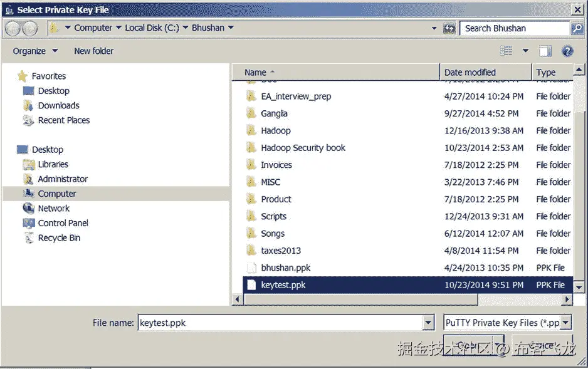Image resolution: width=588 pixels, height=369 pixels.
Task: Click in the Search Bhushan field
Action: [515, 28]
